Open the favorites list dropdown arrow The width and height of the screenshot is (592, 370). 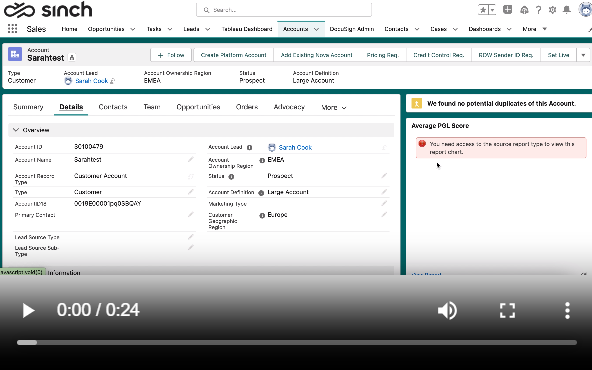(492, 10)
